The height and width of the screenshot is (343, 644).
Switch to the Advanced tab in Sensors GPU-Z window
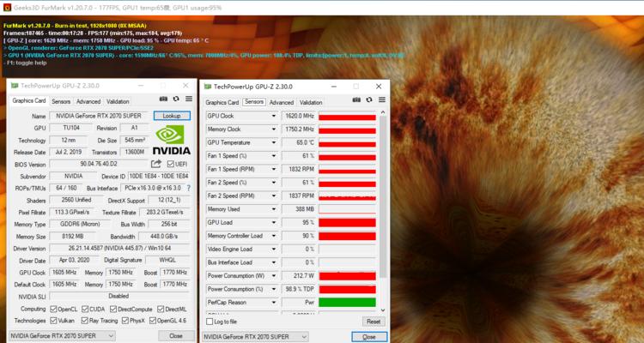click(x=282, y=102)
